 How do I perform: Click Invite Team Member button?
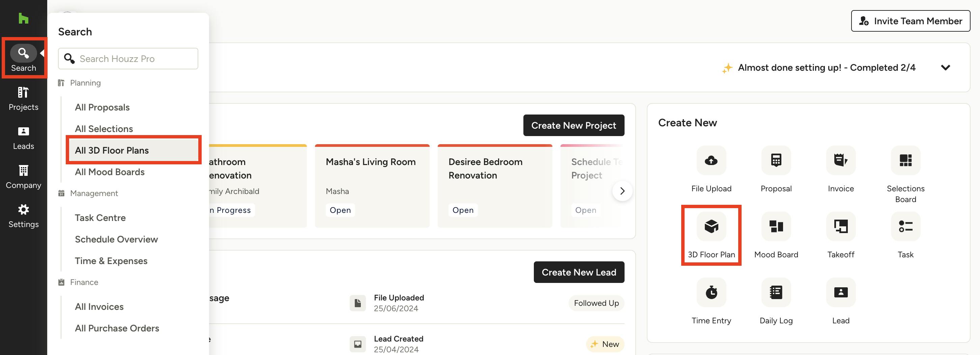911,21
